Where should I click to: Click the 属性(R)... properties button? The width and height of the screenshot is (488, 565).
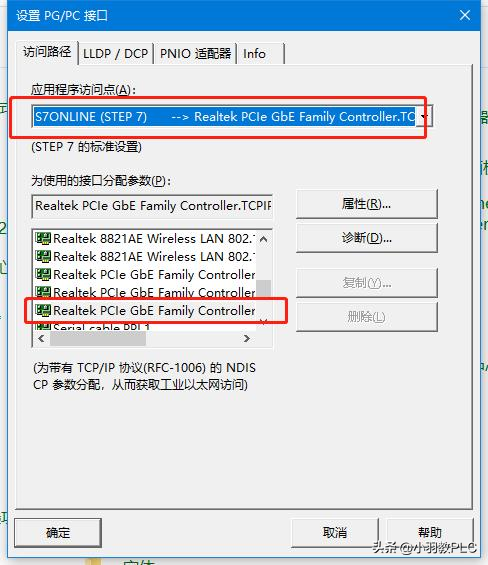[x=367, y=204]
